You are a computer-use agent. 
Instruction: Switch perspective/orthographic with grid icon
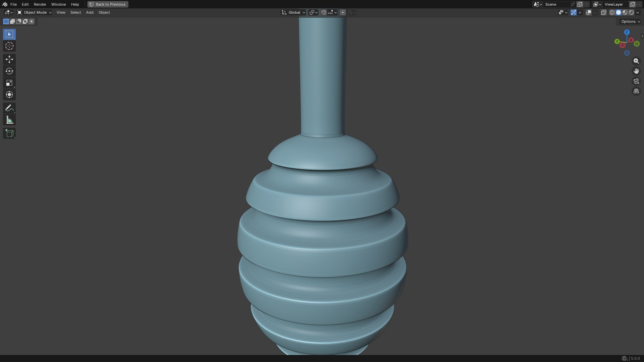(x=636, y=91)
